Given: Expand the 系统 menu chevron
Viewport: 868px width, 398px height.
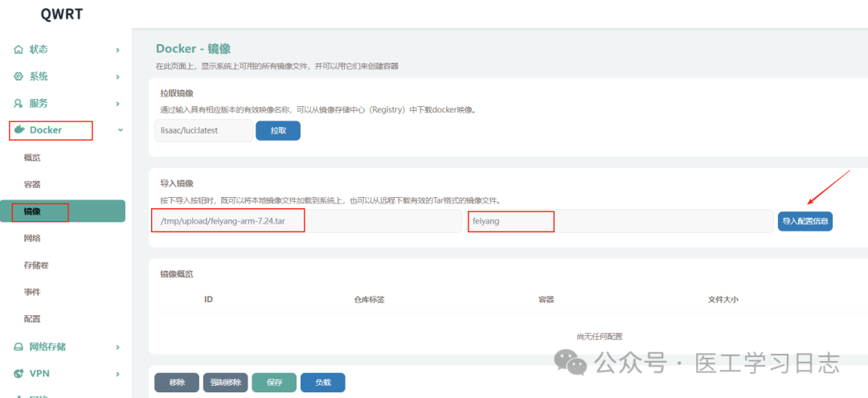Looking at the screenshot, I should (118, 76).
